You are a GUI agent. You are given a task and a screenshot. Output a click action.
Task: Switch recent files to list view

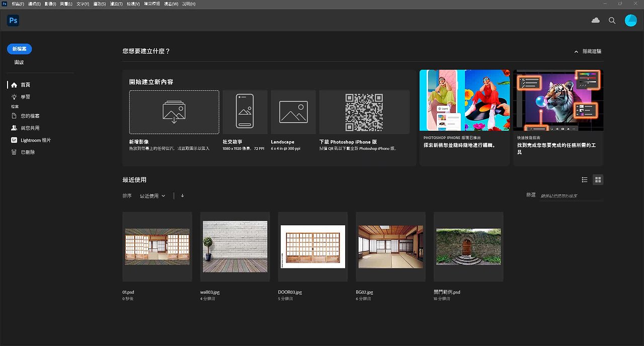point(584,180)
